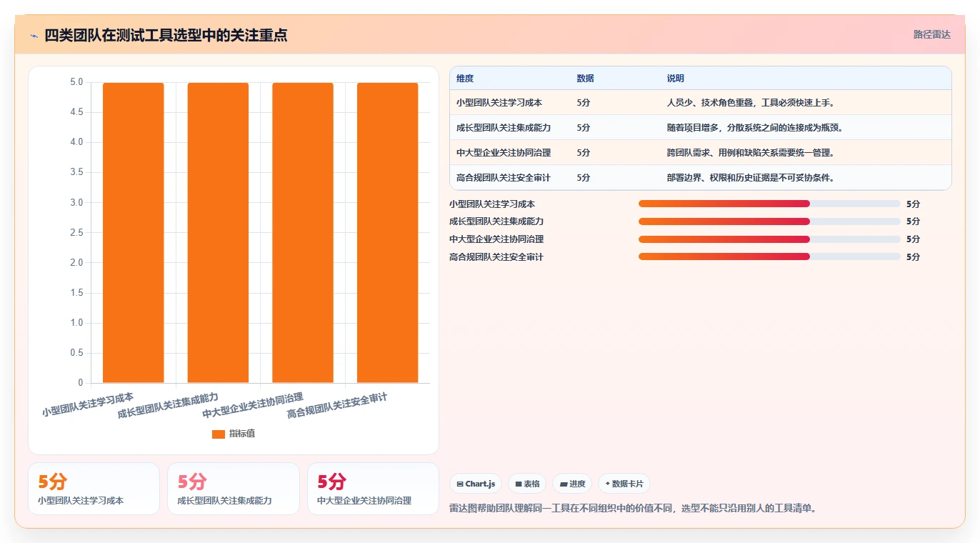Click the orange chart bar for 中大型企业关注协同治理
The width and height of the screenshot is (980, 543).
(303, 233)
